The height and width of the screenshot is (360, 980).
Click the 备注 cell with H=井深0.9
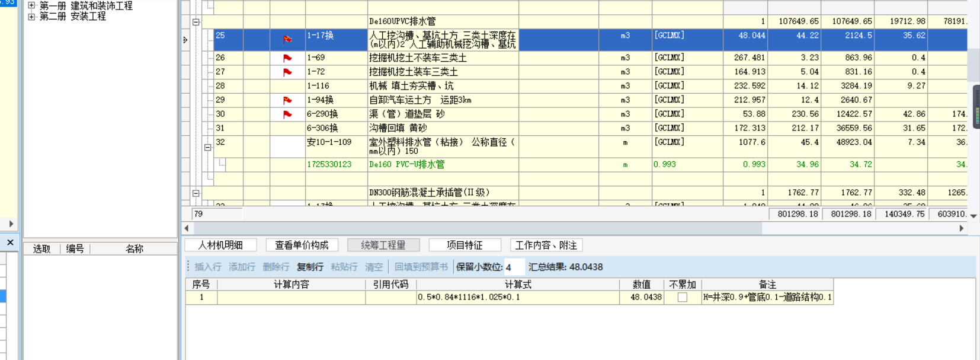(x=767, y=297)
